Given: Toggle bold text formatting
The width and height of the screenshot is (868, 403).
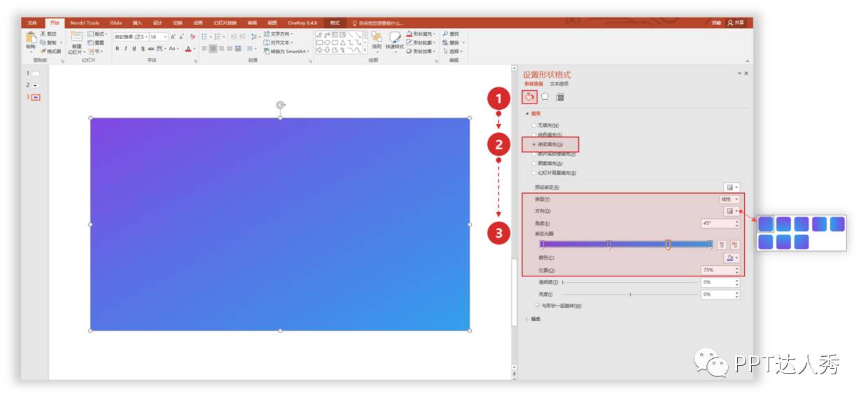Looking at the screenshot, I should pyautogui.click(x=118, y=49).
